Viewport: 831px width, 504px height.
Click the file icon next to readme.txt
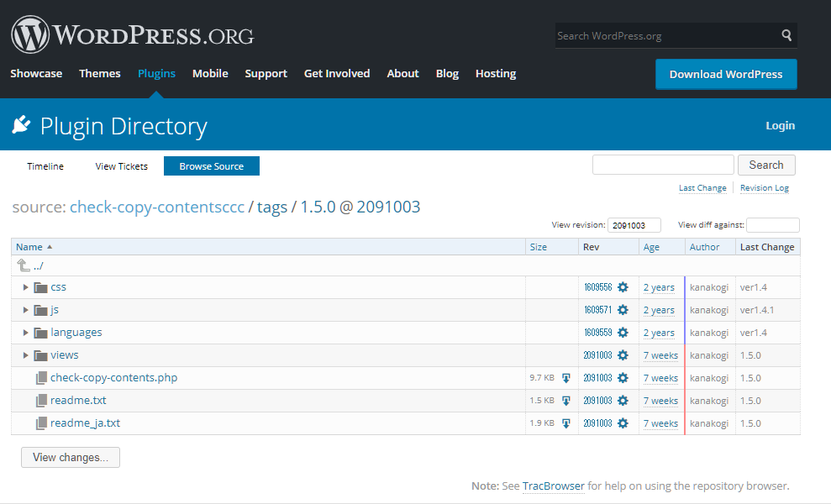click(42, 401)
